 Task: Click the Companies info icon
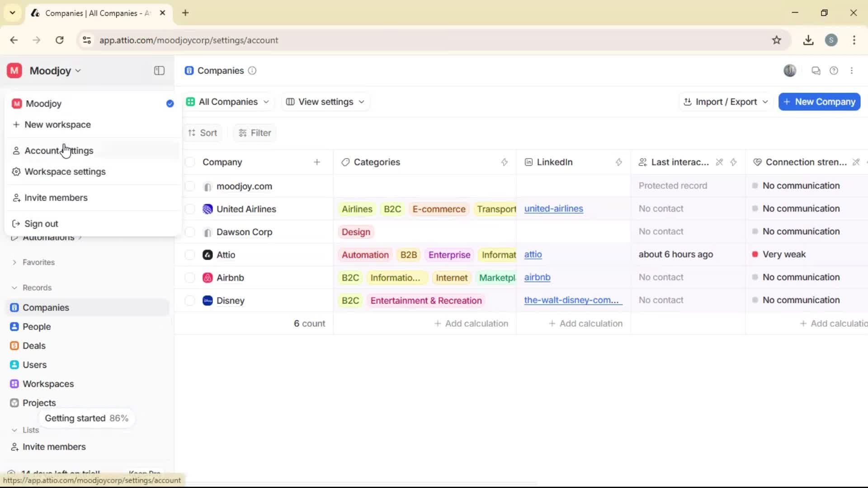(252, 70)
